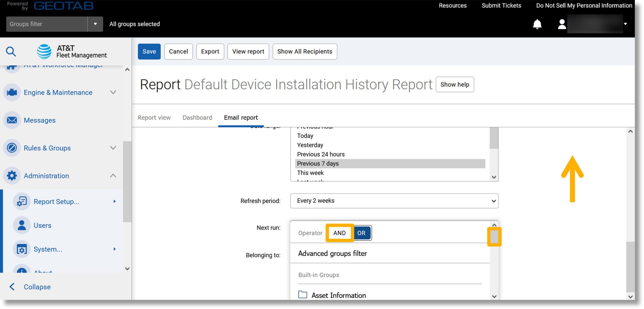
Task: Click the System settings icon
Action: click(22, 249)
